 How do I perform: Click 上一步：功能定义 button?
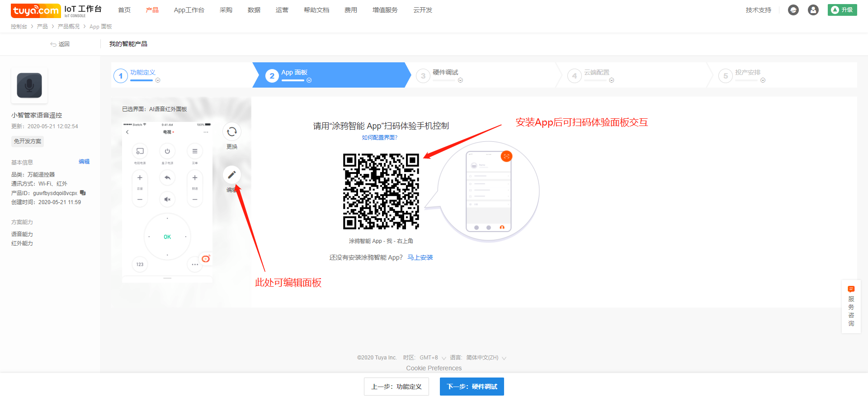tap(396, 387)
